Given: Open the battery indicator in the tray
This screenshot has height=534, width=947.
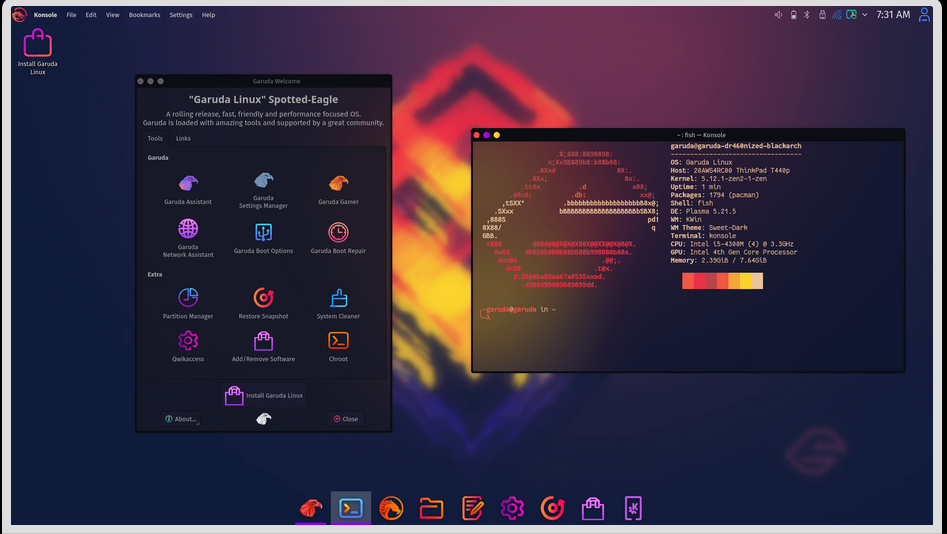Looking at the screenshot, I should click(x=794, y=14).
